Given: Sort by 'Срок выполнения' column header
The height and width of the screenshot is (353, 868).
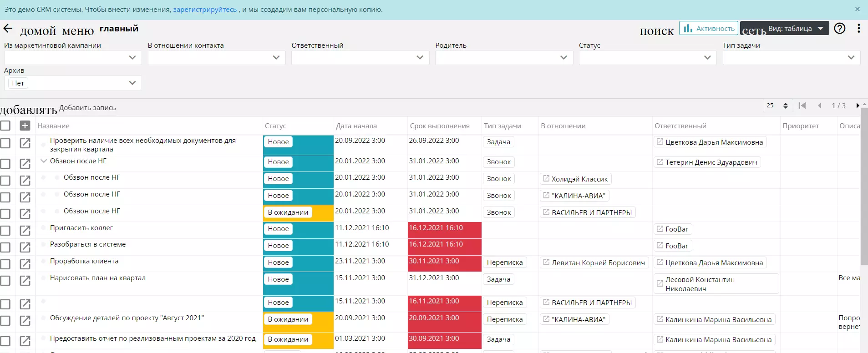Looking at the screenshot, I should tap(440, 126).
